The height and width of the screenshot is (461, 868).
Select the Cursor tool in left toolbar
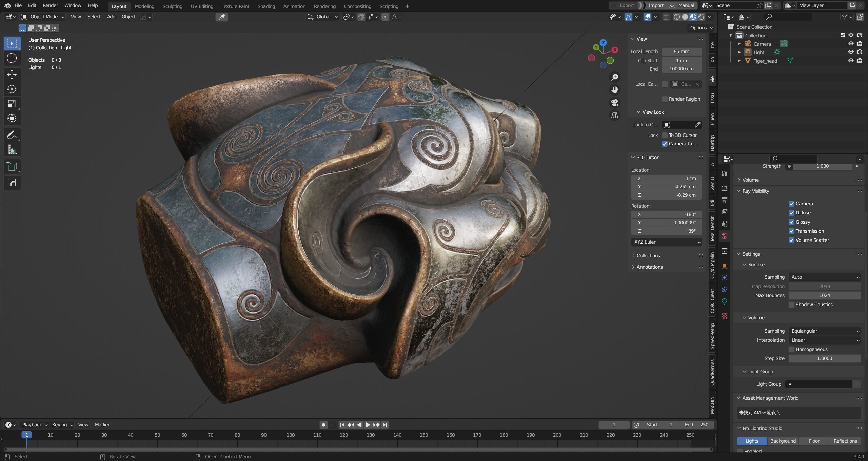tap(12, 58)
